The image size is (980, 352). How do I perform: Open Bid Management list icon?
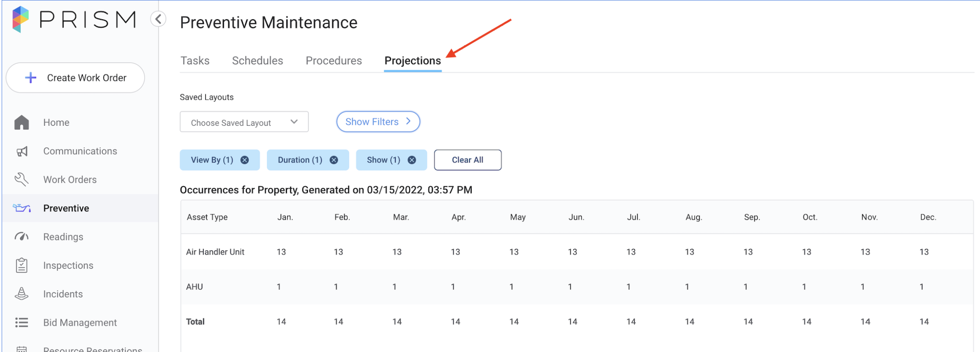pyautogui.click(x=21, y=323)
